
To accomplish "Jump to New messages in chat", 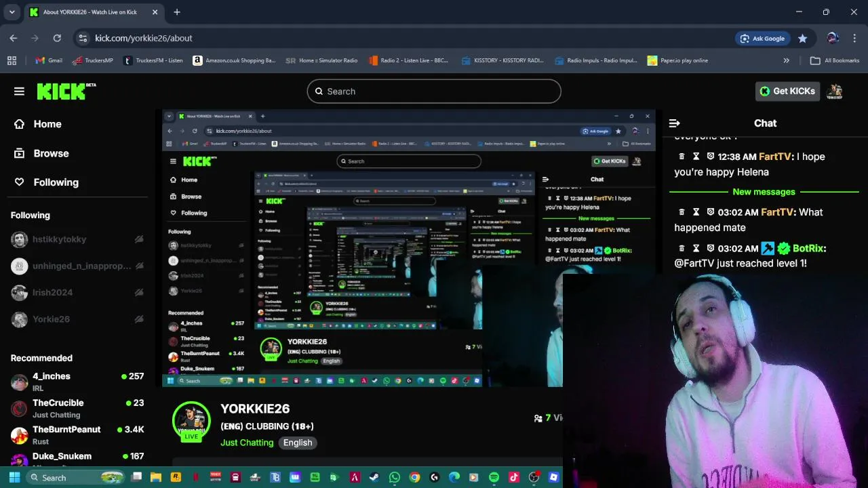I will (764, 192).
